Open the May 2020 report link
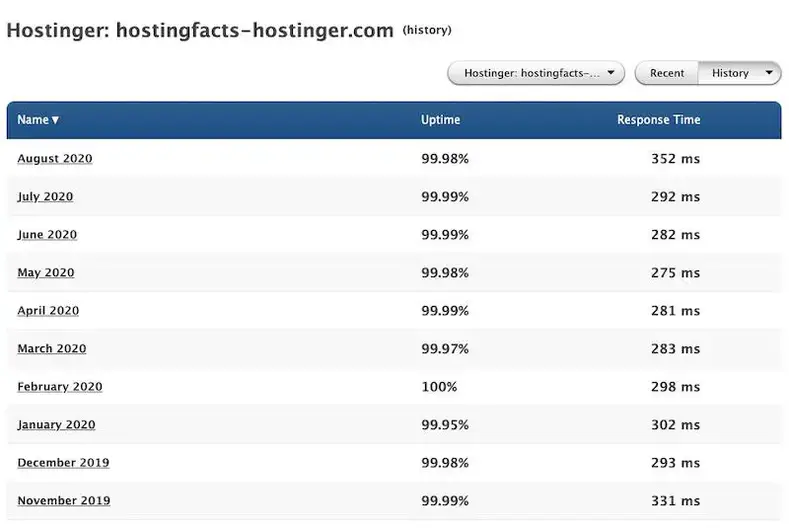 click(x=46, y=272)
